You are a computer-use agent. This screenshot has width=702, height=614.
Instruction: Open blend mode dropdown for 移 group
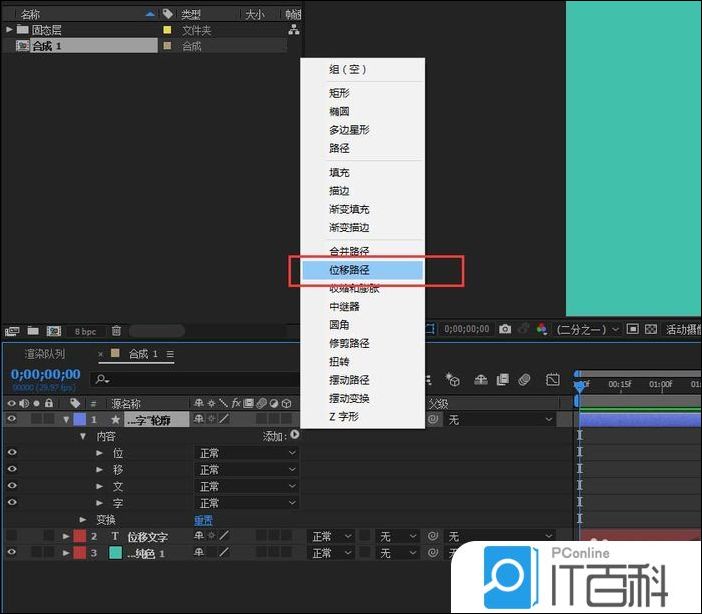pos(247,470)
